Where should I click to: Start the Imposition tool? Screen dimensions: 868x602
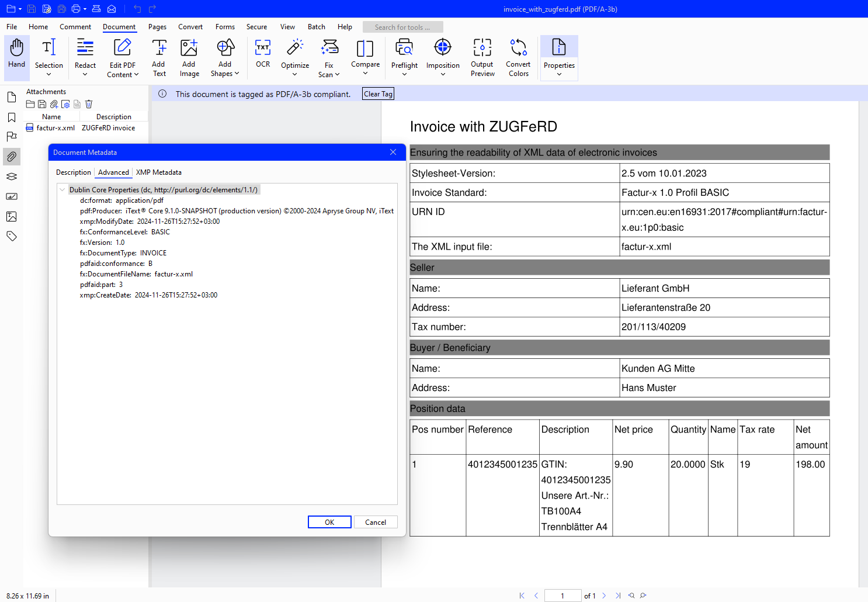click(442, 56)
